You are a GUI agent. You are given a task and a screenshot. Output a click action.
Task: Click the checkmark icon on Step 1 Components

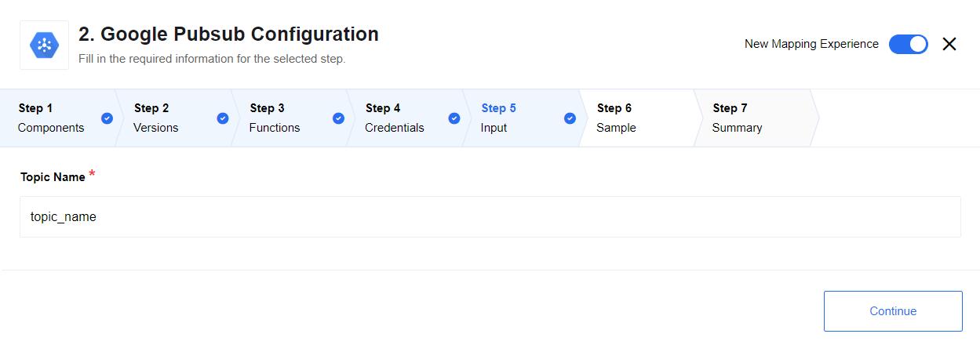[107, 118]
